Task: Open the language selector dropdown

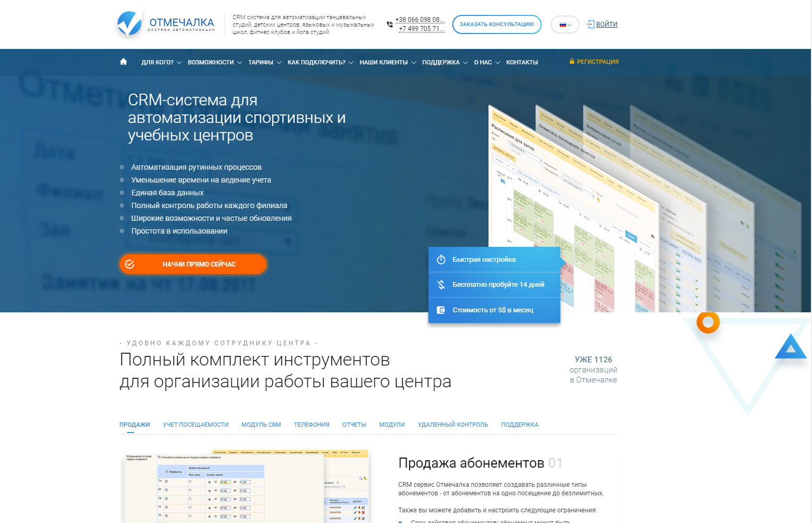Action: (x=565, y=24)
